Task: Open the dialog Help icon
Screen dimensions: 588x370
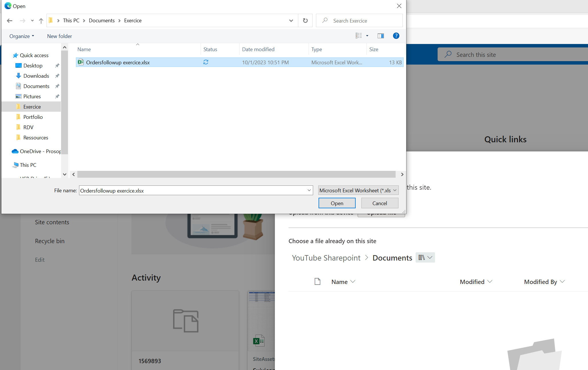Action: pos(396,36)
